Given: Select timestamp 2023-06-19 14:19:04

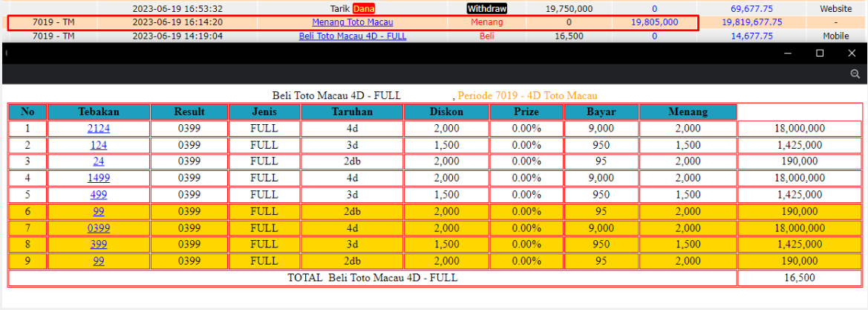Looking at the screenshot, I should pos(177,36).
